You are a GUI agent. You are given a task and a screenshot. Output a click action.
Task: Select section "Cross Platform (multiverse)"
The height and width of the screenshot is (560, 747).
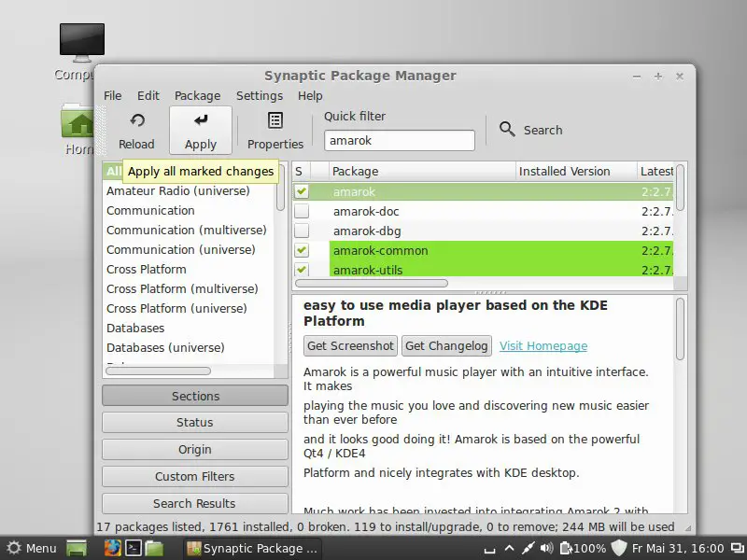click(182, 288)
